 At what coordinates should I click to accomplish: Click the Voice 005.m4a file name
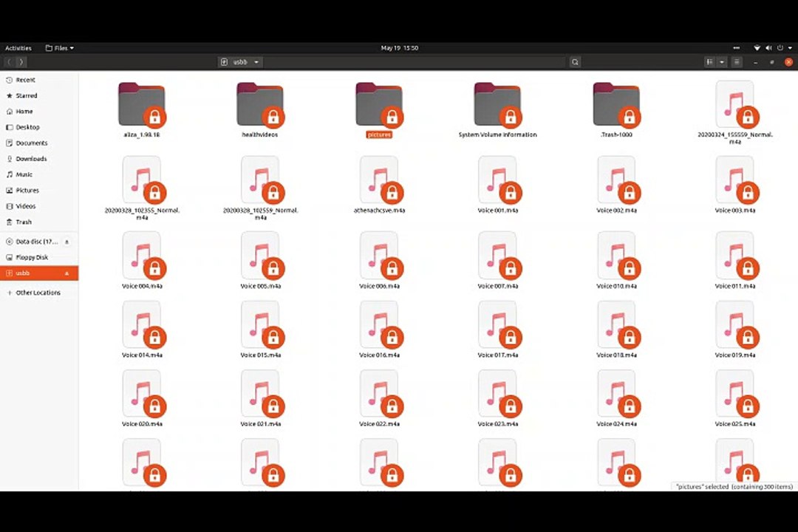click(261, 286)
